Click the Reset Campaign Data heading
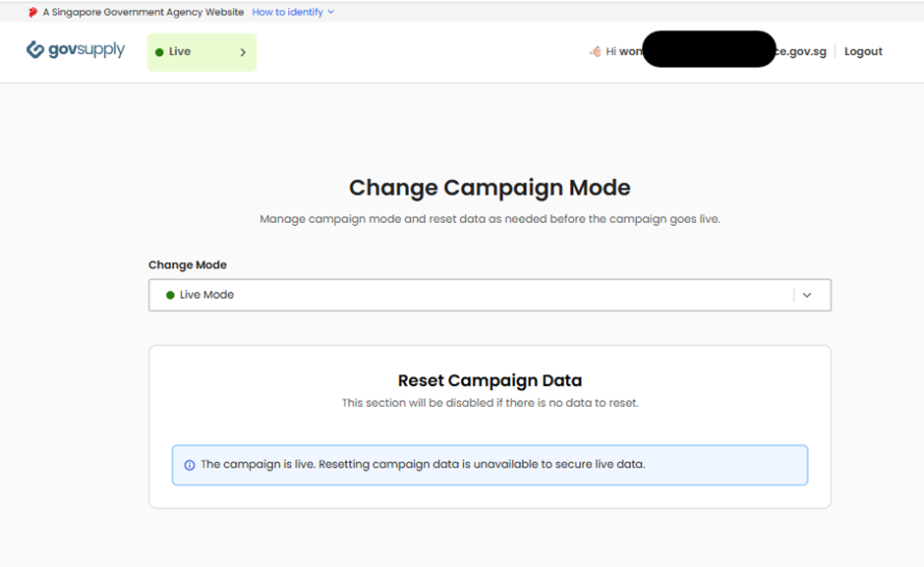The image size is (924, 567). (490, 380)
